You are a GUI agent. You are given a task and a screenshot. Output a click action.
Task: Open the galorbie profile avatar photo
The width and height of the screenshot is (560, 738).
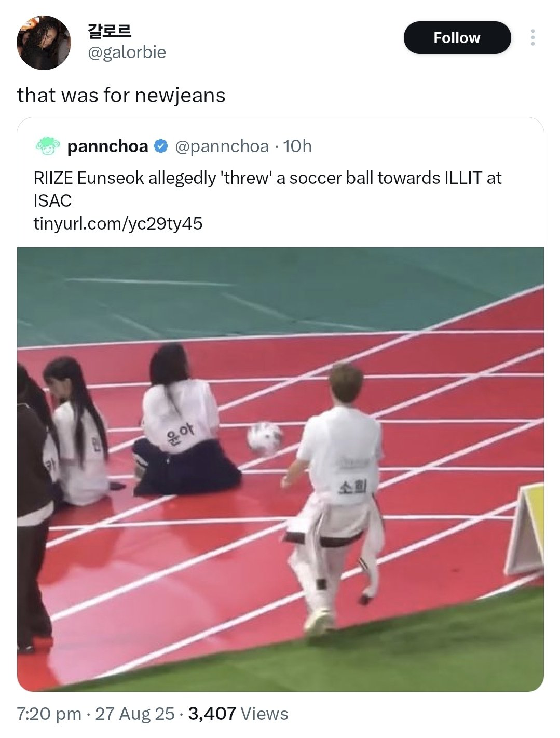(44, 43)
